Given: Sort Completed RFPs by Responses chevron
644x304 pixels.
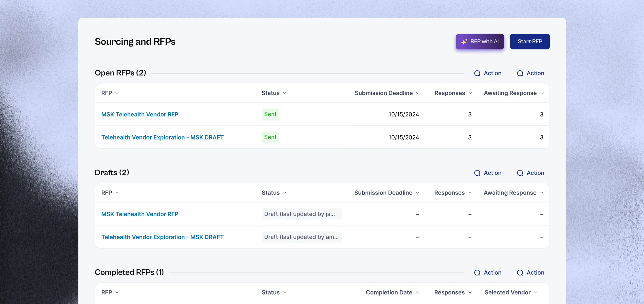Looking at the screenshot, I should pyautogui.click(x=470, y=292).
